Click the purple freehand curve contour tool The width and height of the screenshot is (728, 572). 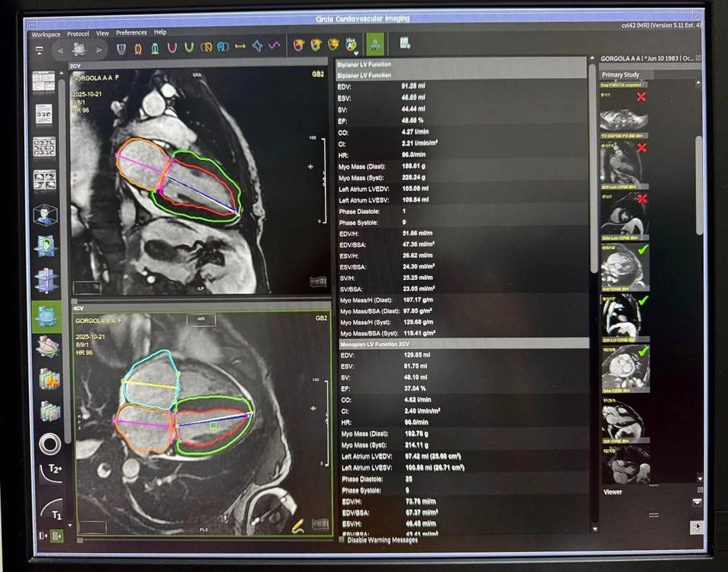point(274,47)
